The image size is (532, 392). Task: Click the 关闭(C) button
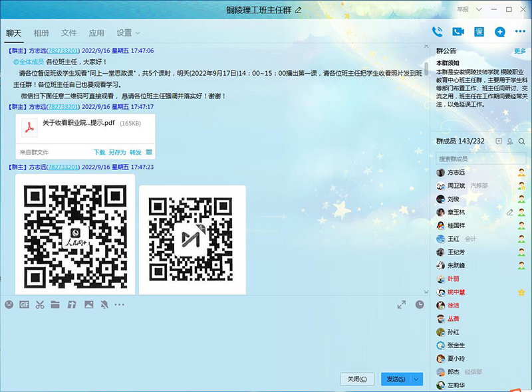357,379
